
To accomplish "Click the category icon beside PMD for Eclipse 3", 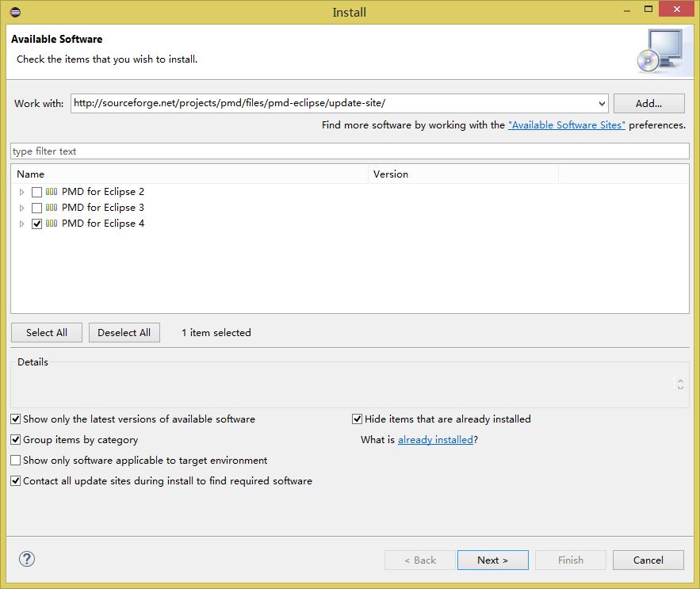I will [x=52, y=208].
